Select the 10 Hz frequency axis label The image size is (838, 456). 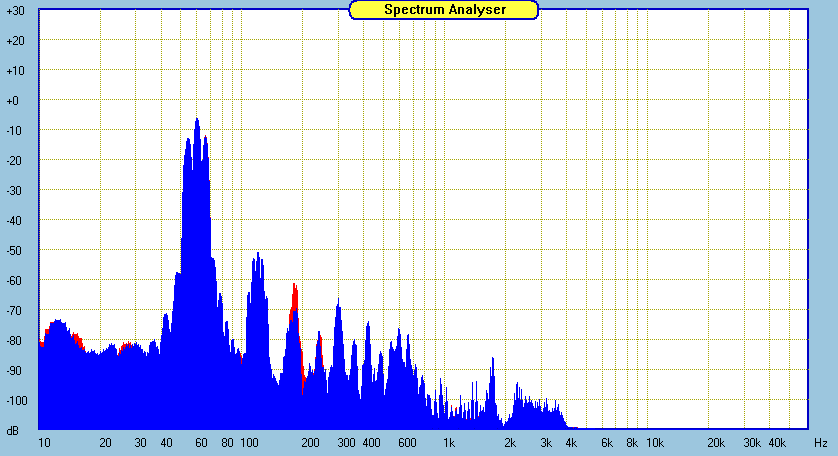44,442
